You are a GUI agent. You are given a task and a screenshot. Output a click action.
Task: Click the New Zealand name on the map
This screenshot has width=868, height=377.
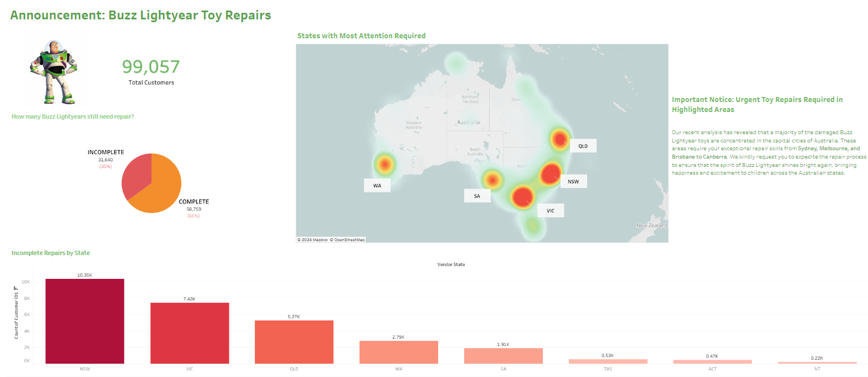pyautogui.click(x=651, y=226)
